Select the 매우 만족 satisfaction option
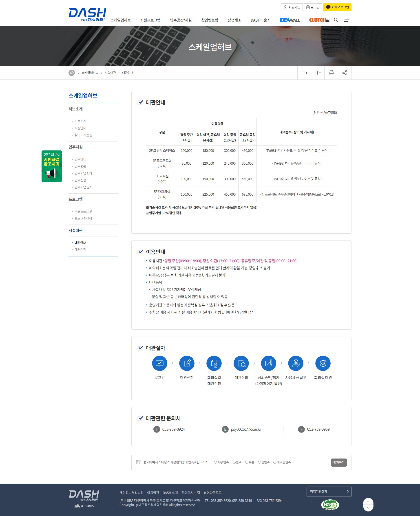The height and width of the screenshot is (516, 420). click(x=215, y=462)
